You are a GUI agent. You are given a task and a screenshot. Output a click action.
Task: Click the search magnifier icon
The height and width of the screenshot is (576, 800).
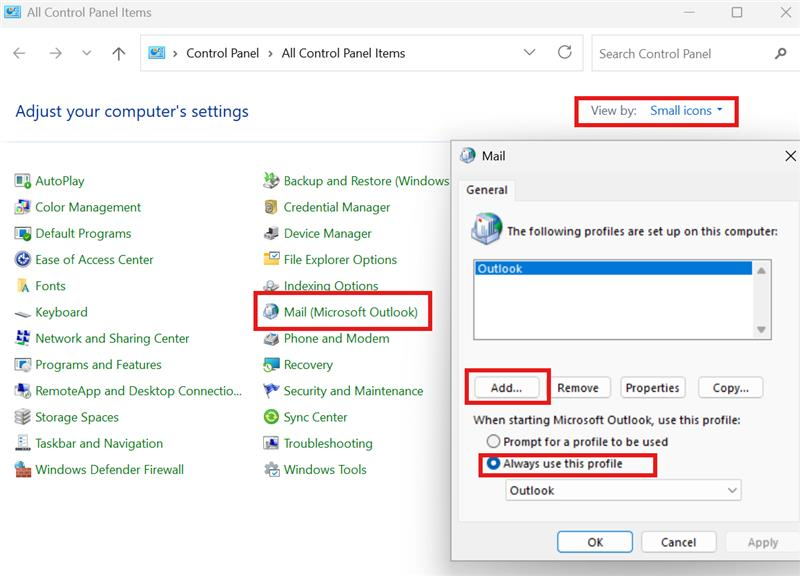(x=780, y=53)
